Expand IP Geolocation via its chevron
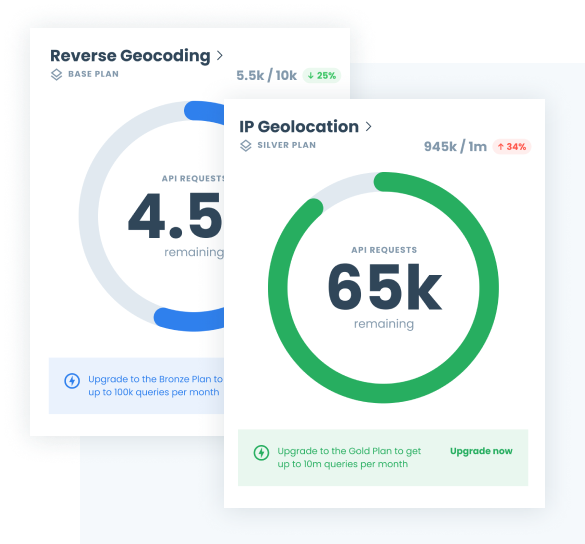This screenshot has width=585, height=544. click(368, 126)
